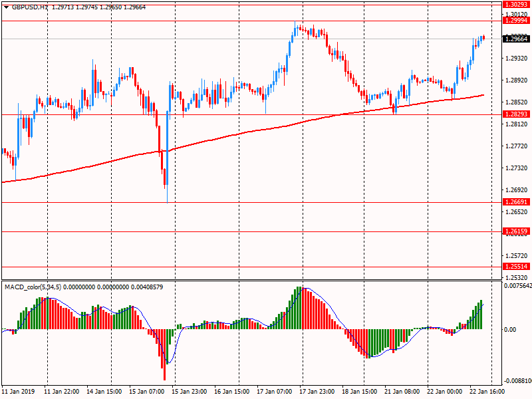Click the 11 Jan 2019 date label
The image size is (532, 399).
click(18, 391)
